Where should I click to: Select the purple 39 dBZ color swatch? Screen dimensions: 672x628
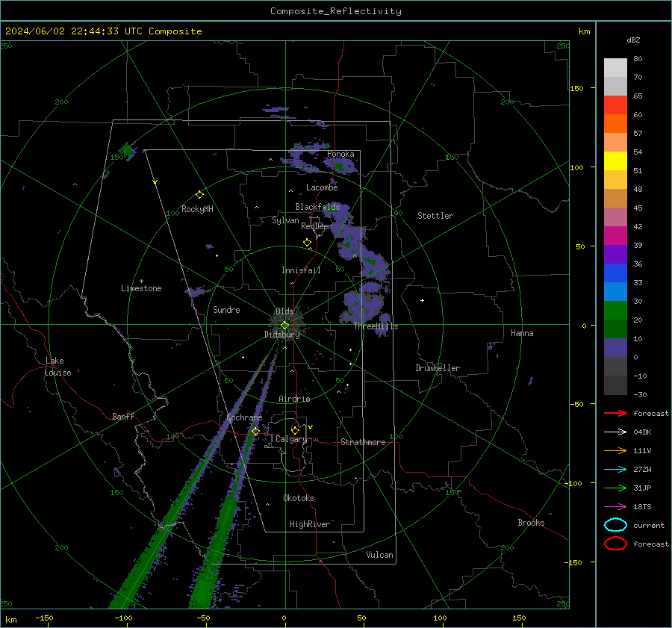pos(615,254)
